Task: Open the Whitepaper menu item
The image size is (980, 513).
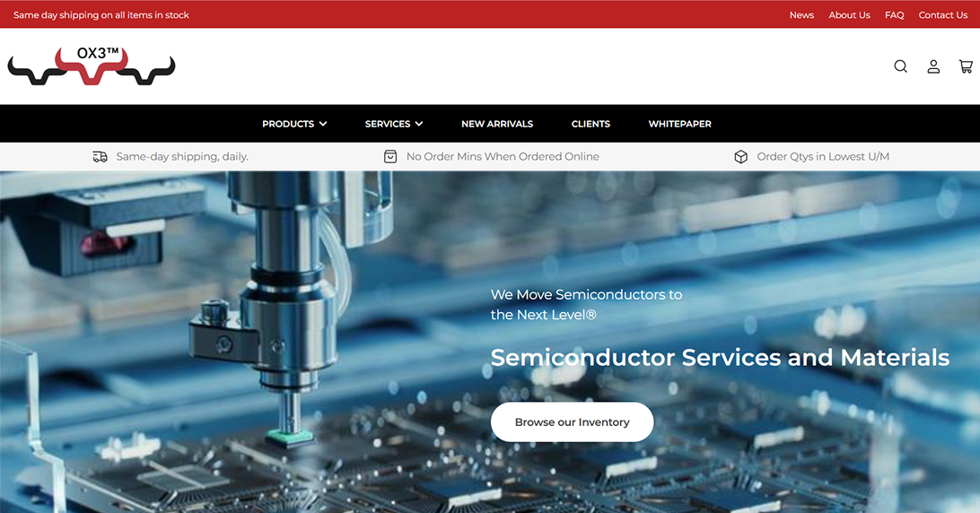Action: 680,124
